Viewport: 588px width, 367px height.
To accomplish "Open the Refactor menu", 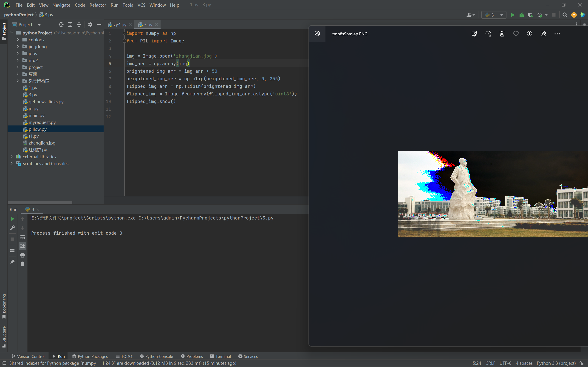I will click(98, 5).
